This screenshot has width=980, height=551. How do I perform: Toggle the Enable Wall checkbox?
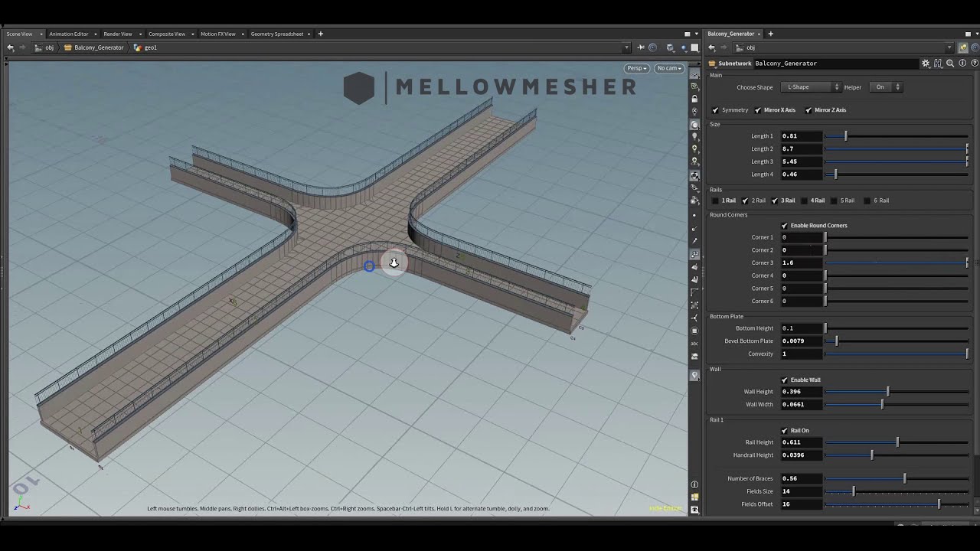[785, 380]
